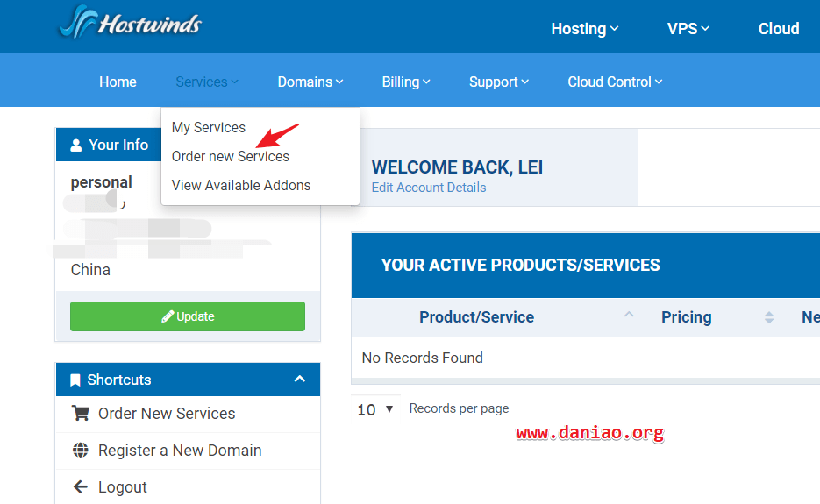Image resolution: width=820 pixels, height=504 pixels.
Task: Click the Hostwinds logo
Action: [130, 24]
